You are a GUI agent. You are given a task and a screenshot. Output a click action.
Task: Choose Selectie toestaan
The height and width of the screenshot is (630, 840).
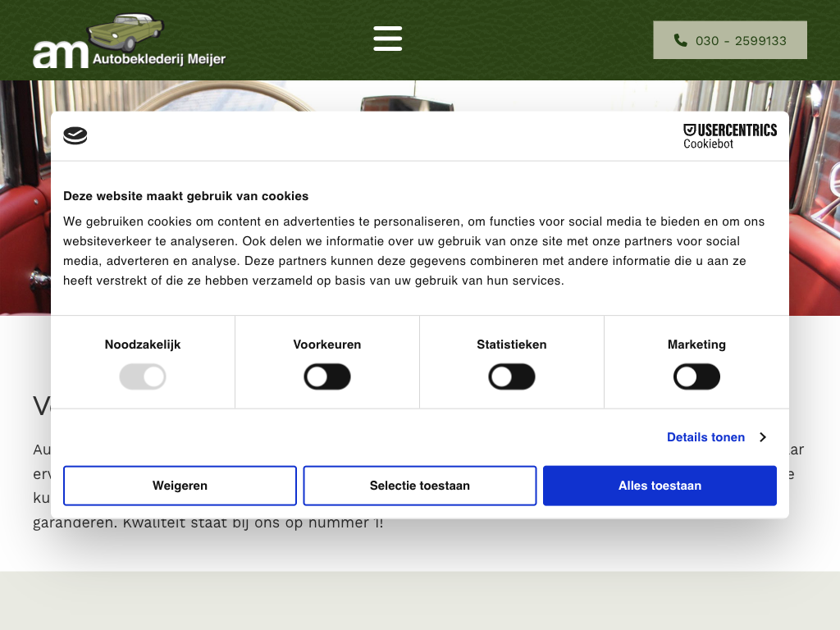pos(420,486)
